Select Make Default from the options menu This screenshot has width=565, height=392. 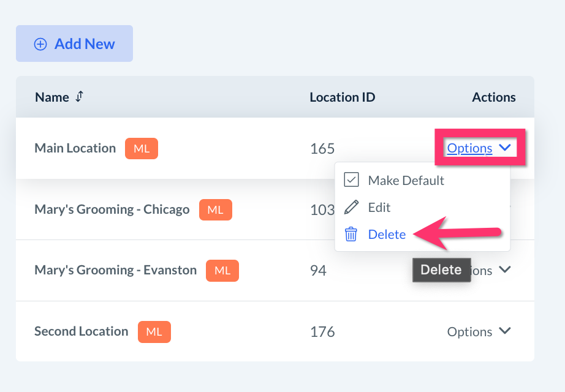[406, 180]
